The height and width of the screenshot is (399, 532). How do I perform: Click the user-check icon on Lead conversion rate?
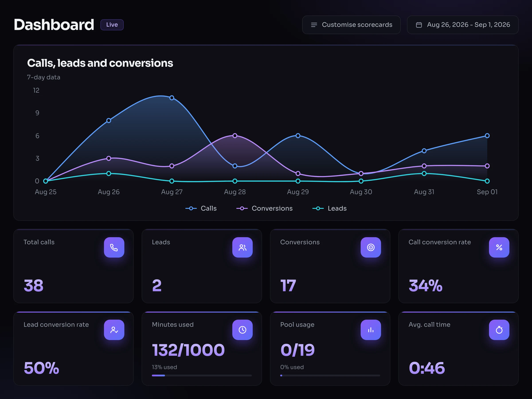click(x=114, y=330)
